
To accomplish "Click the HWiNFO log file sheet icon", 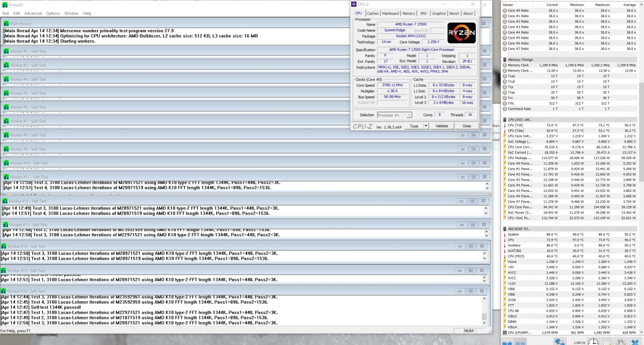I will [608, 341].
